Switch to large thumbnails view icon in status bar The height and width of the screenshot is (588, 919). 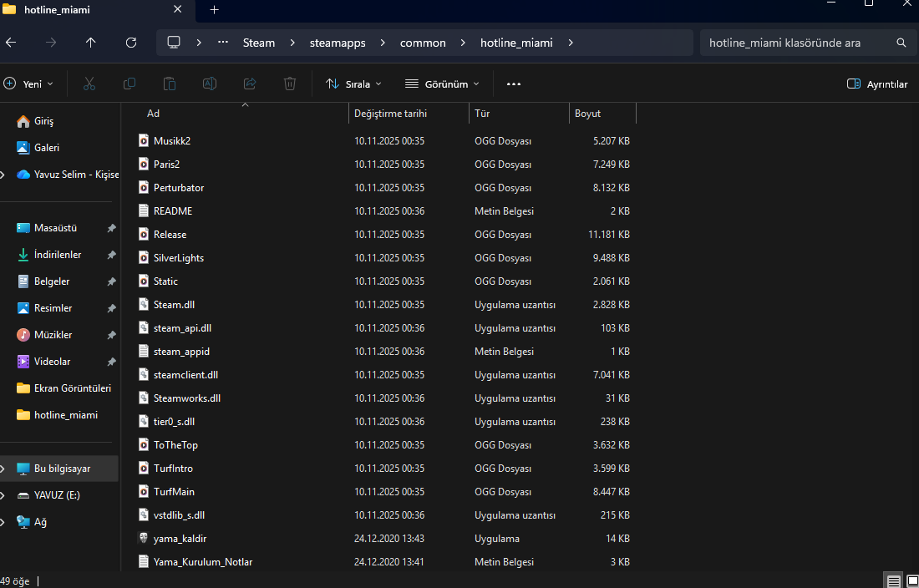pos(912,581)
